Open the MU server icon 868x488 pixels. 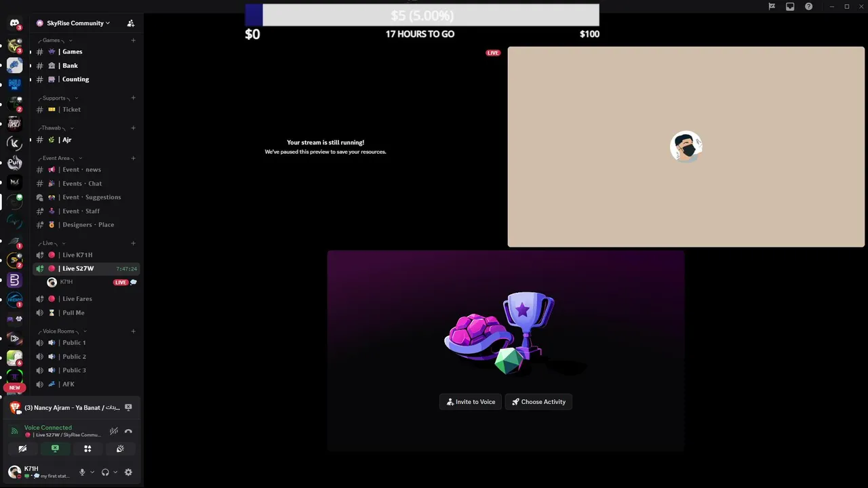(x=14, y=84)
